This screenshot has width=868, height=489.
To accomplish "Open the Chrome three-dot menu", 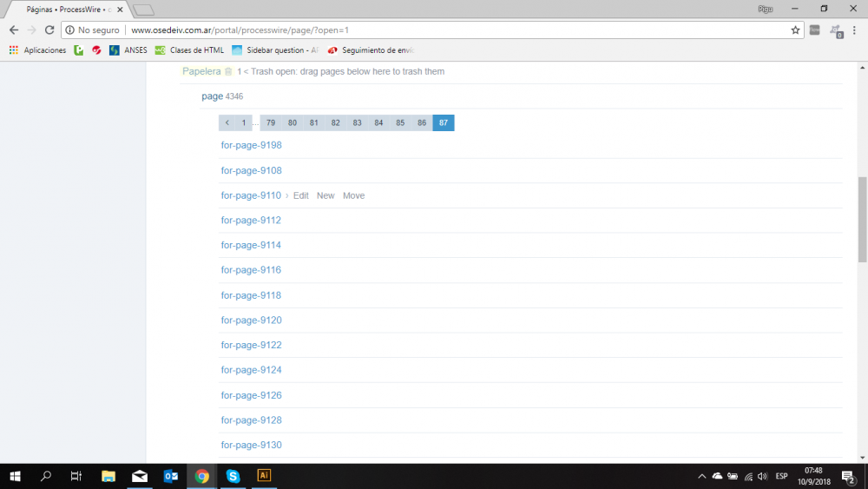I will point(854,30).
